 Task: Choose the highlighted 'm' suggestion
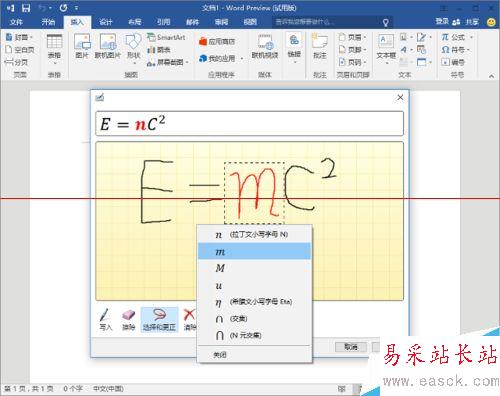pos(254,251)
